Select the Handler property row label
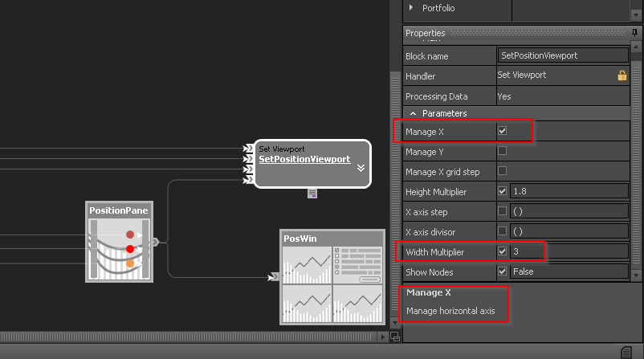 420,76
